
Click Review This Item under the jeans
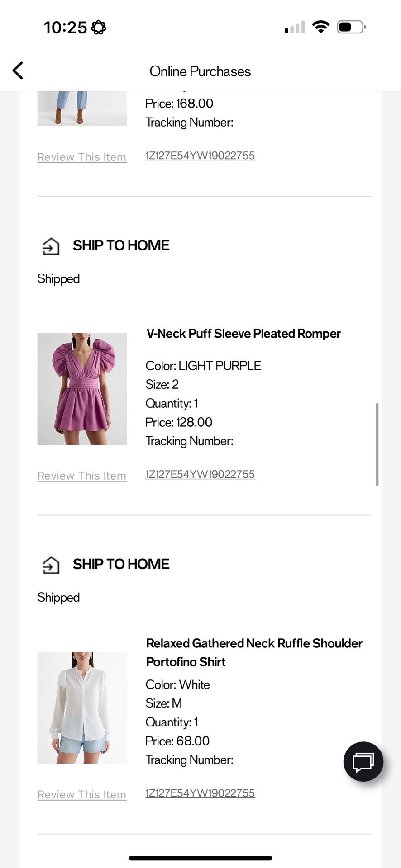(82, 157)
